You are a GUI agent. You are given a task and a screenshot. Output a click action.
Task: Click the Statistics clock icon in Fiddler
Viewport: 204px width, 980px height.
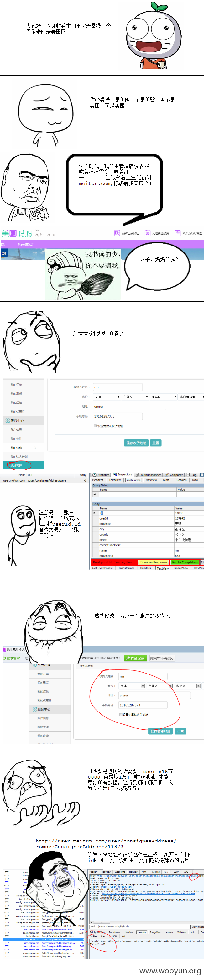(x=94, y=475)
